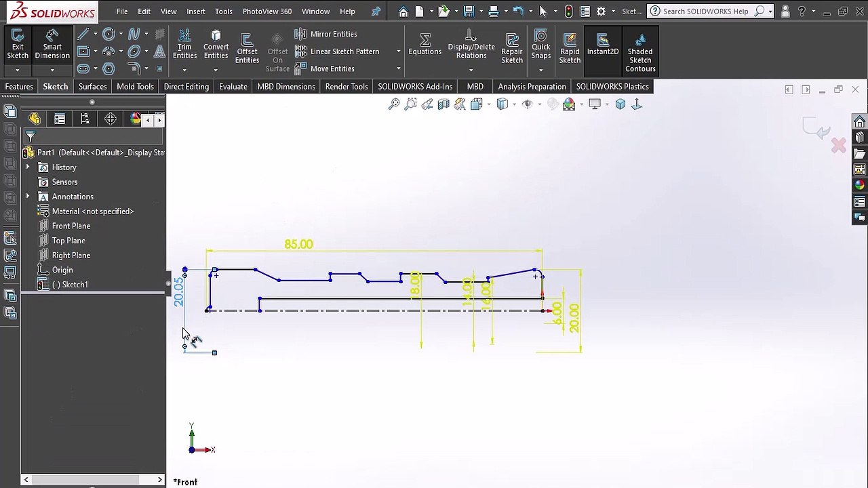Open the PropertyManager tab

click(60, 119)
